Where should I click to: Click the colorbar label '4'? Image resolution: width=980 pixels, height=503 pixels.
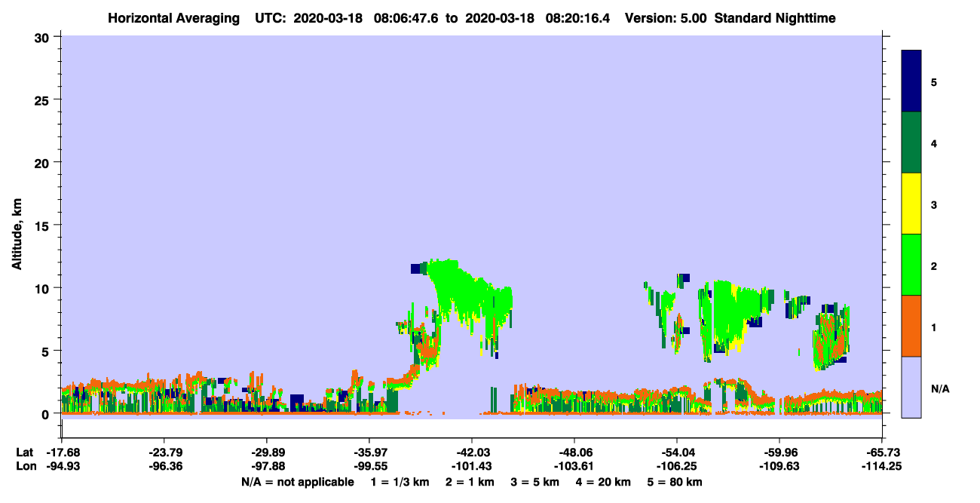[934, 143]
